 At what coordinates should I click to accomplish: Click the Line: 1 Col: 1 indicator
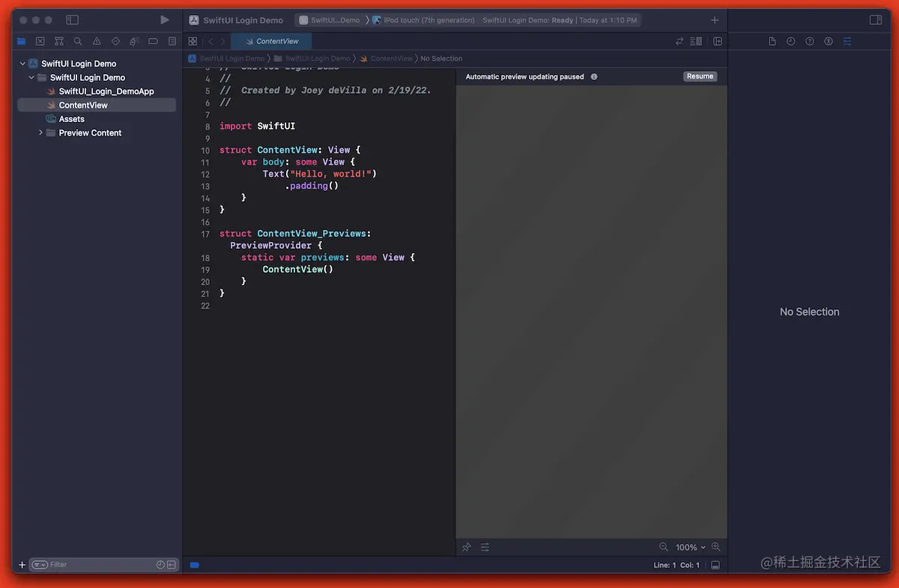pyautogui.click(x=676, y=565)
